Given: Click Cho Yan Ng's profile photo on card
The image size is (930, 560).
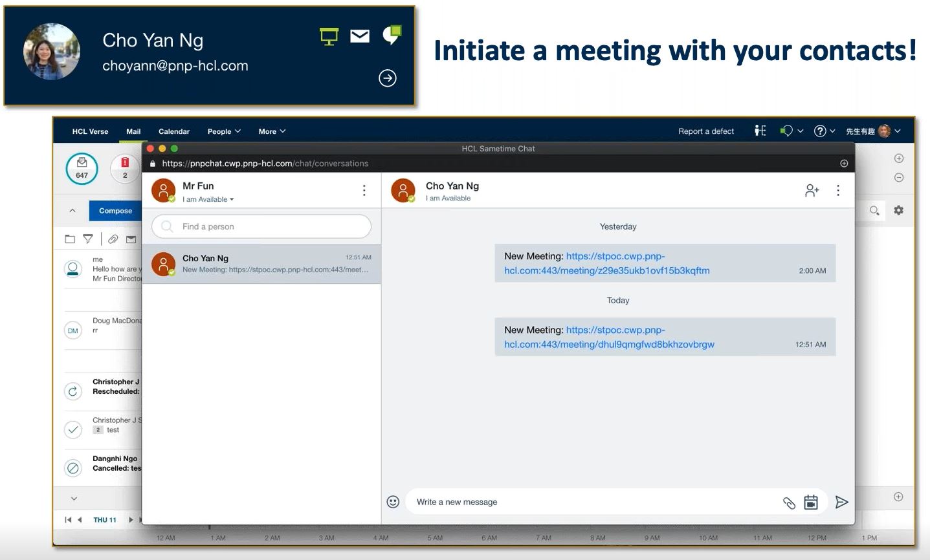Looking at the screenshot, I should [x=52, y=52].
